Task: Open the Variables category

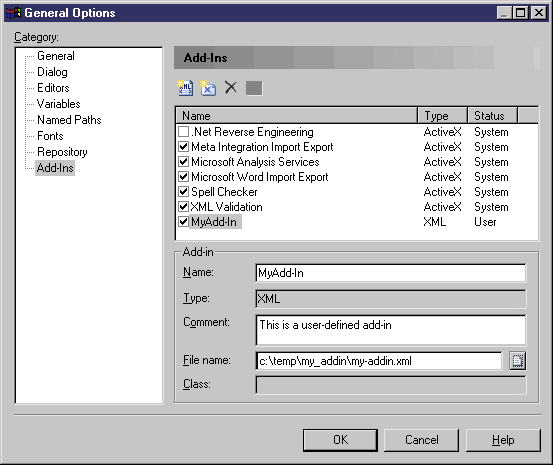Action: 59,104
